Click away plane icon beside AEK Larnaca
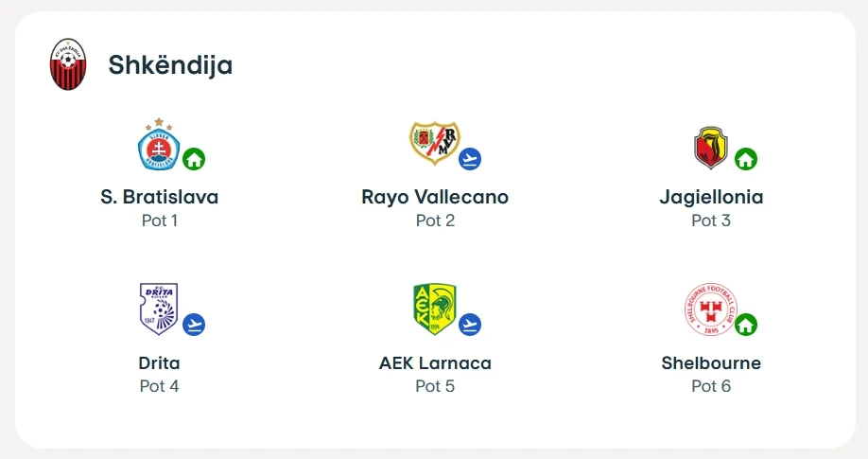The width and height of the screenshot is (868, 459). point(469,325)
